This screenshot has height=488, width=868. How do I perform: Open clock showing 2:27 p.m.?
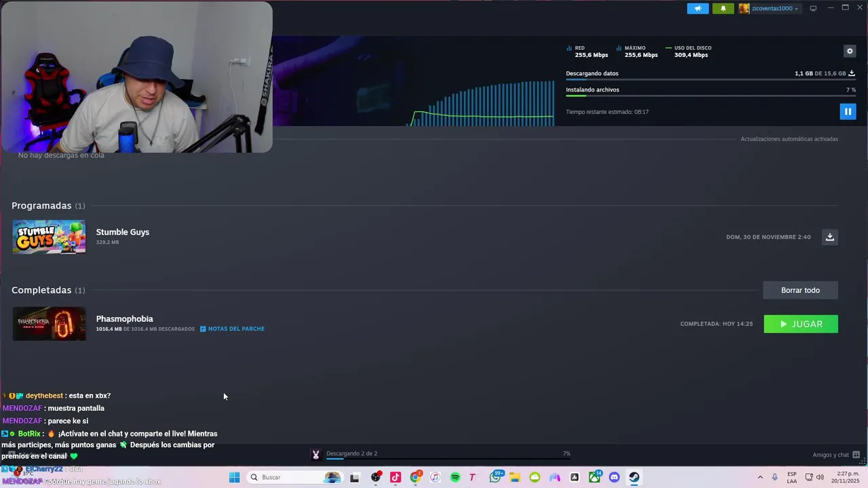[x=847, y=477]
